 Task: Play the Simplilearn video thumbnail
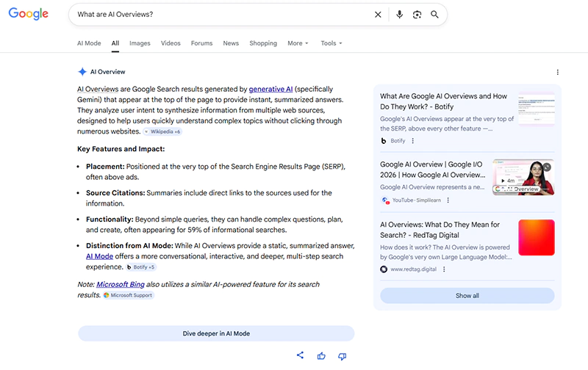(523, 177)
